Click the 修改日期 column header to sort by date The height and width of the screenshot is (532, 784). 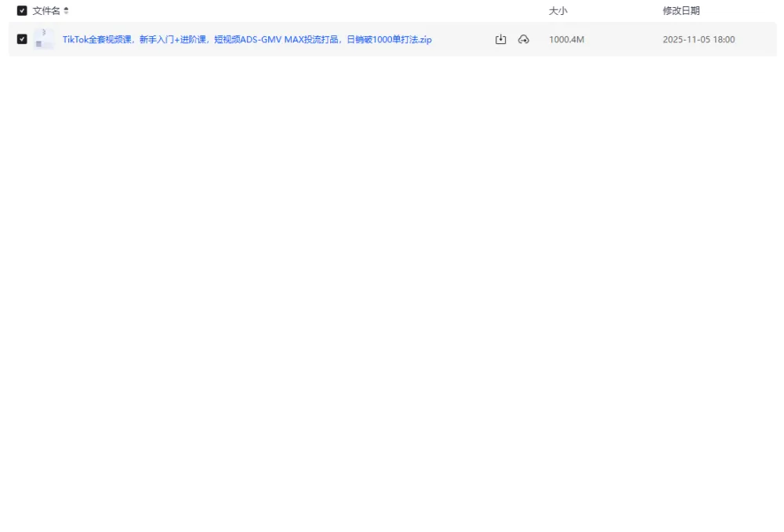point(681,10)
